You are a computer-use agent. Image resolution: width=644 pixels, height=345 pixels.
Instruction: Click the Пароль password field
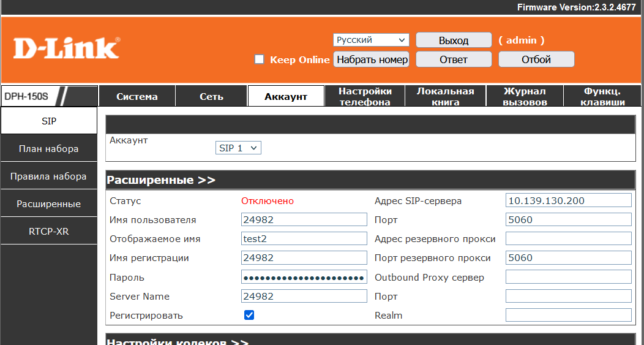point(304,277)
